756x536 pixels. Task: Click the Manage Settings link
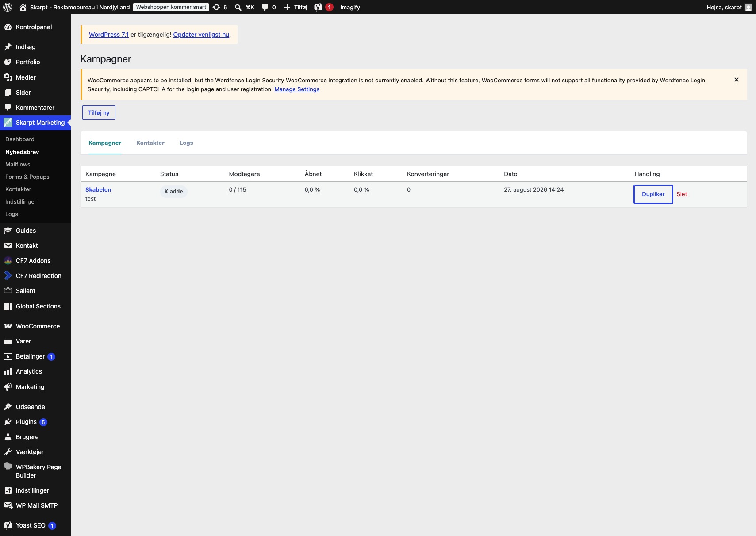pos(297,89)
